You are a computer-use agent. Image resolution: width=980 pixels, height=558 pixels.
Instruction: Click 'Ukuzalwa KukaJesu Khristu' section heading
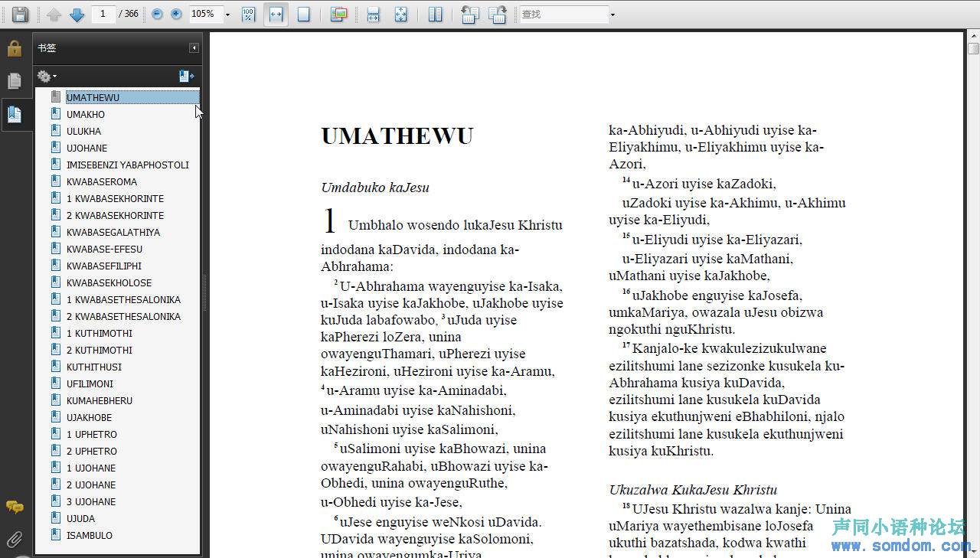click(693, 490)
